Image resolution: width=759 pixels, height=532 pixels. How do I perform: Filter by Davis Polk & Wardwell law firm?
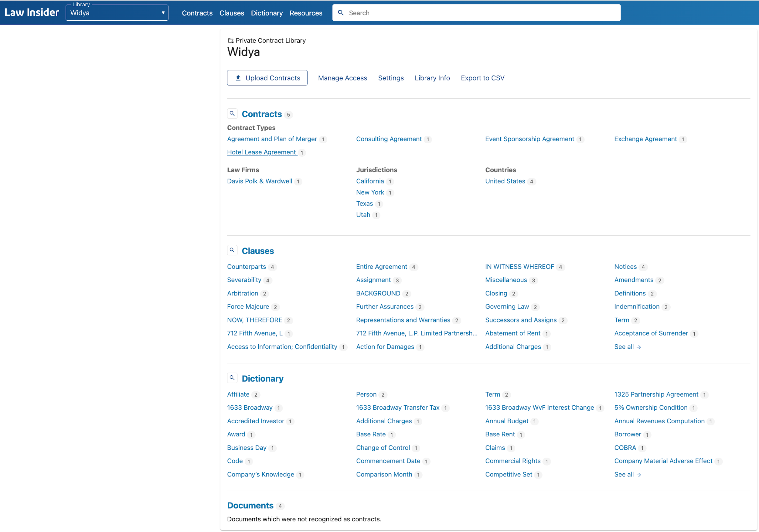260,181
